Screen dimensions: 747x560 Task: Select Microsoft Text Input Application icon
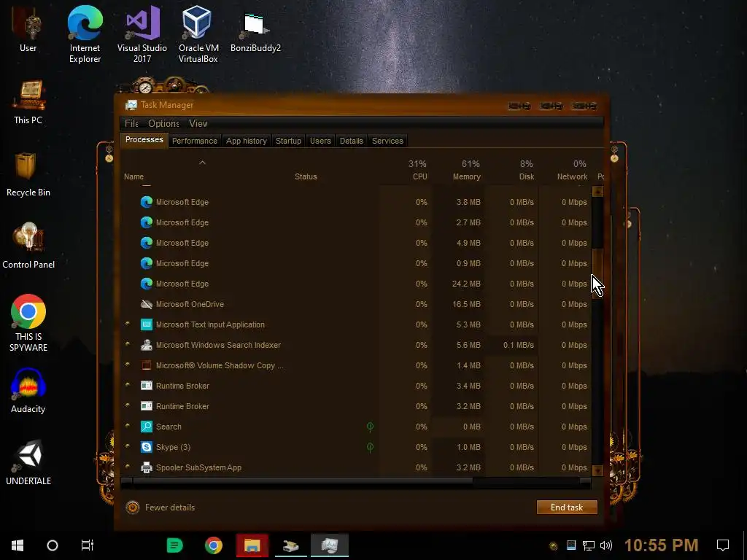tap(146, 324)
